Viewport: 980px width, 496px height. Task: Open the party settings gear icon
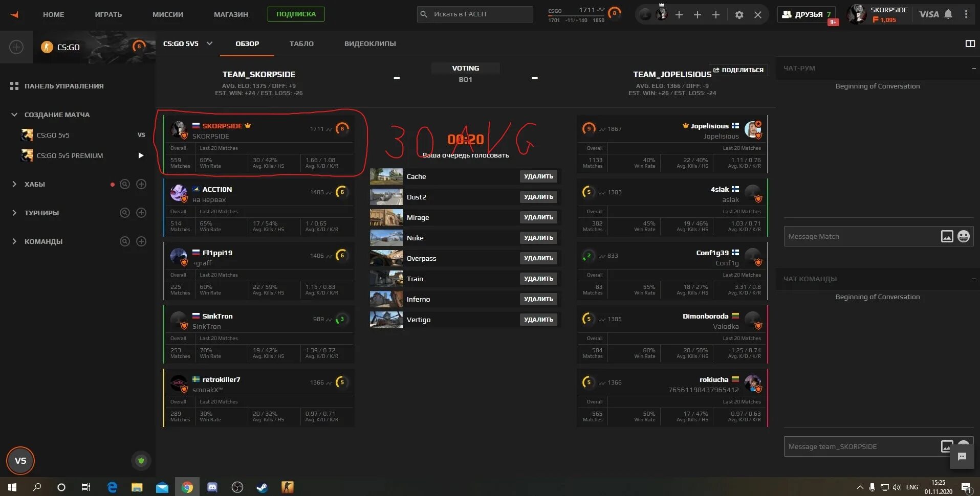[739, 15]
